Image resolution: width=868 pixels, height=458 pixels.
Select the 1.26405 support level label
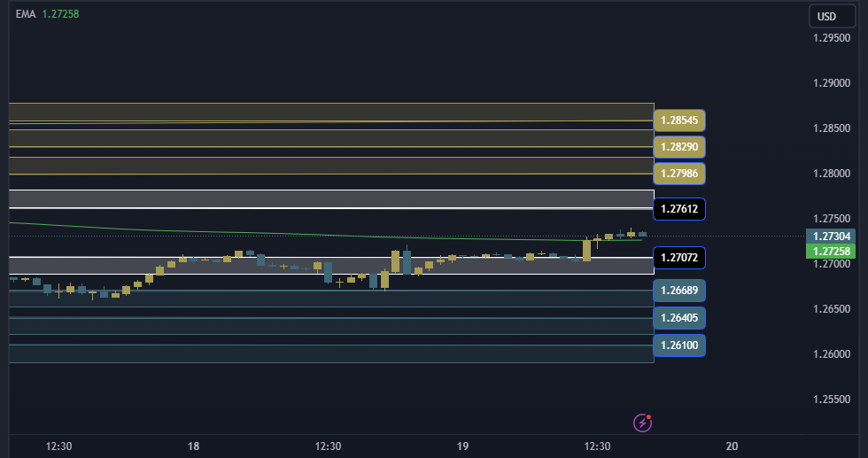pos(679,318)
